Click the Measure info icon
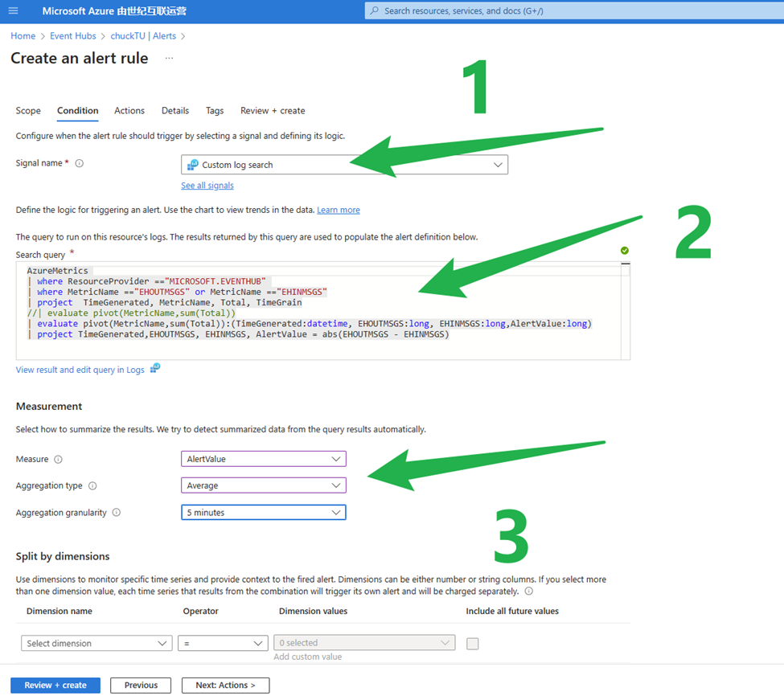The image size is (784, 700). point(58,460)
